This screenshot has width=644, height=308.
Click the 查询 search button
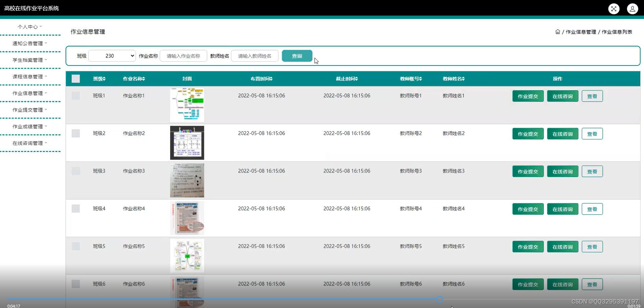coord(297,56)
